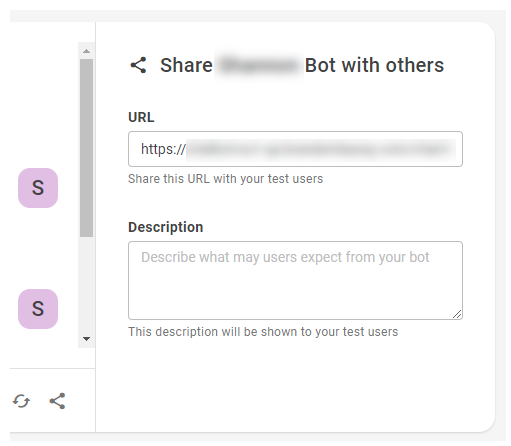Click the 'Bot with others' heading
The image size is (511, 446).
click(374, 65)
